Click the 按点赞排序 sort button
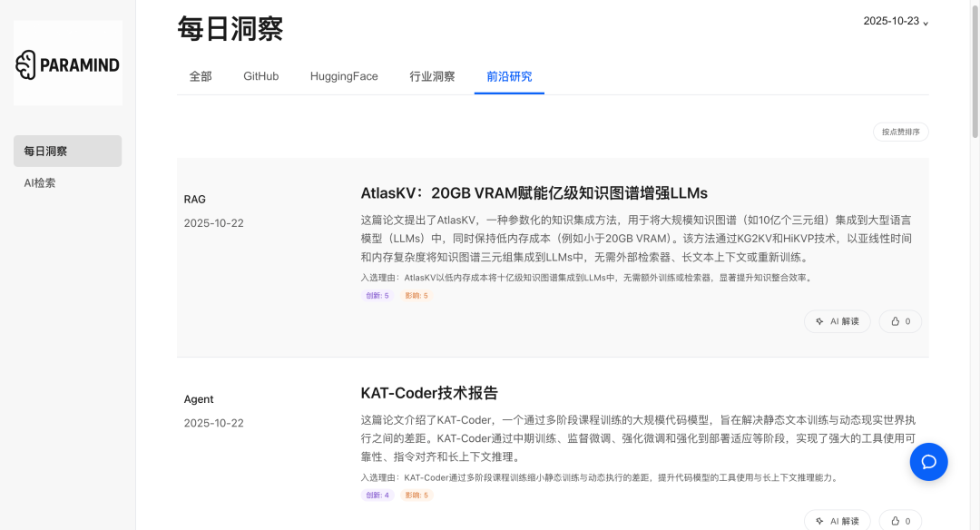 pyautogui.click(x=901, y=132)
